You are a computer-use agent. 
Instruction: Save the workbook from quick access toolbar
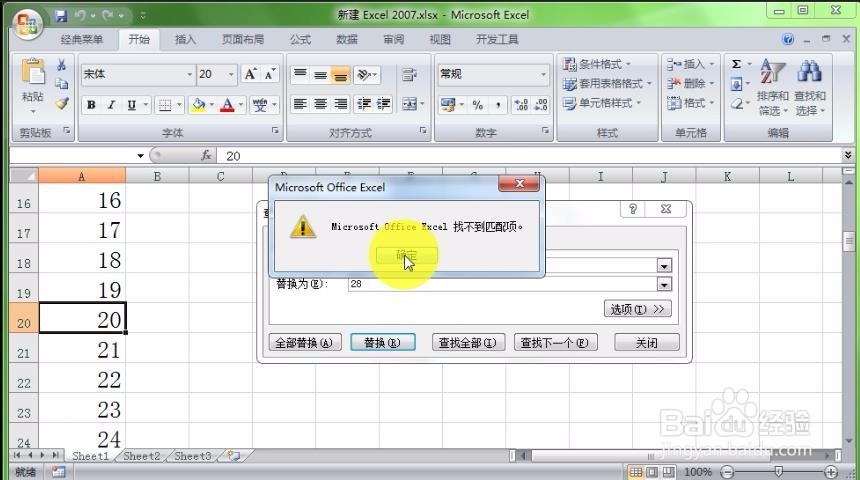[x=61, y=15]
